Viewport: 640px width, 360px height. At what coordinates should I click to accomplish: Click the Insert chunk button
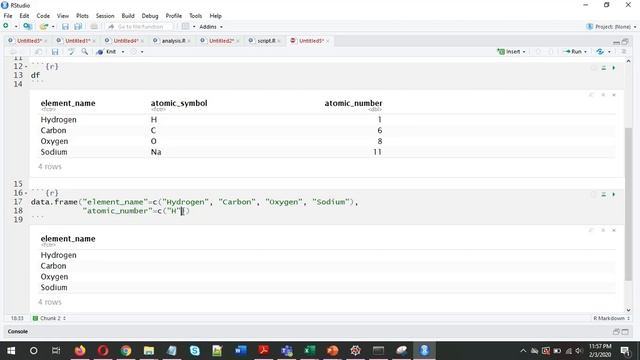pyautogui.click(x=511, y=52)
